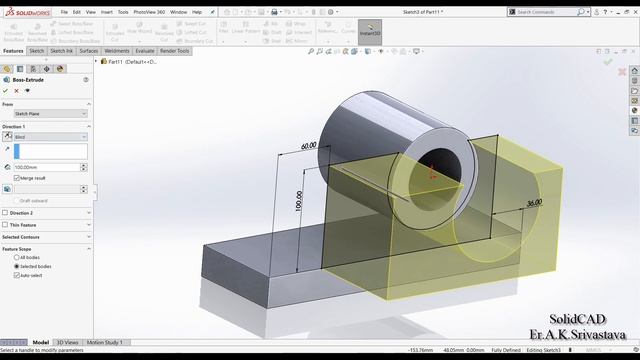Collapse the Direction 1 section chevron
Viewport: 640px width, 360px height.
click(x=89, y=127)
